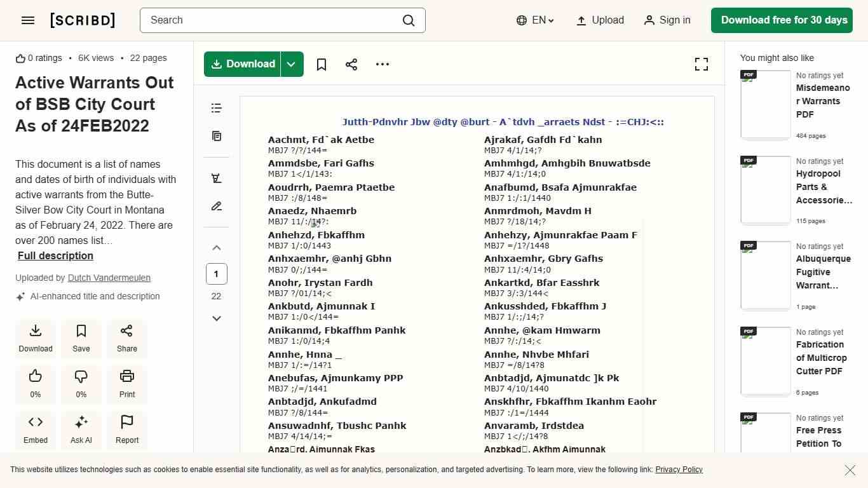
Task: Enter fullscreen viewing mode
Action: 701,64
